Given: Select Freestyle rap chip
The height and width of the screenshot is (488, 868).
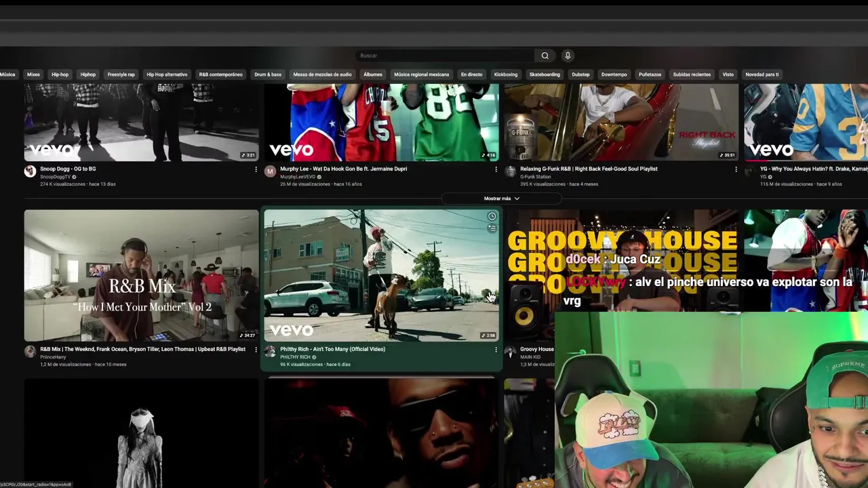Looking at the screenshot, I should 121,75.
